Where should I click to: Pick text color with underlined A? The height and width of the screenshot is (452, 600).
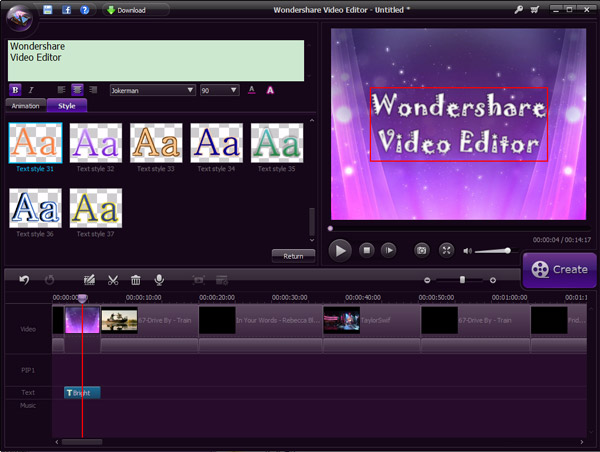point(251,90)
